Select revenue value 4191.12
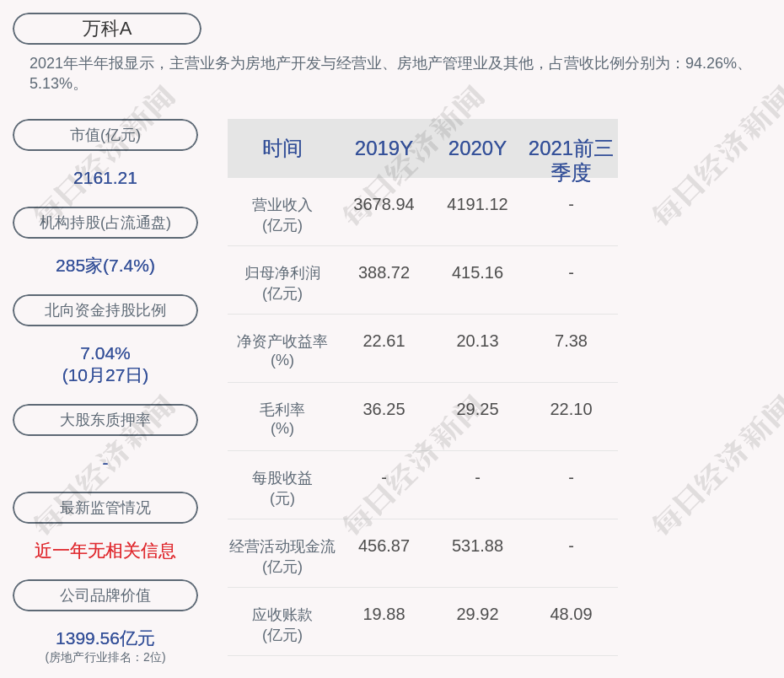The image size is (784, 678). [477, 205]
